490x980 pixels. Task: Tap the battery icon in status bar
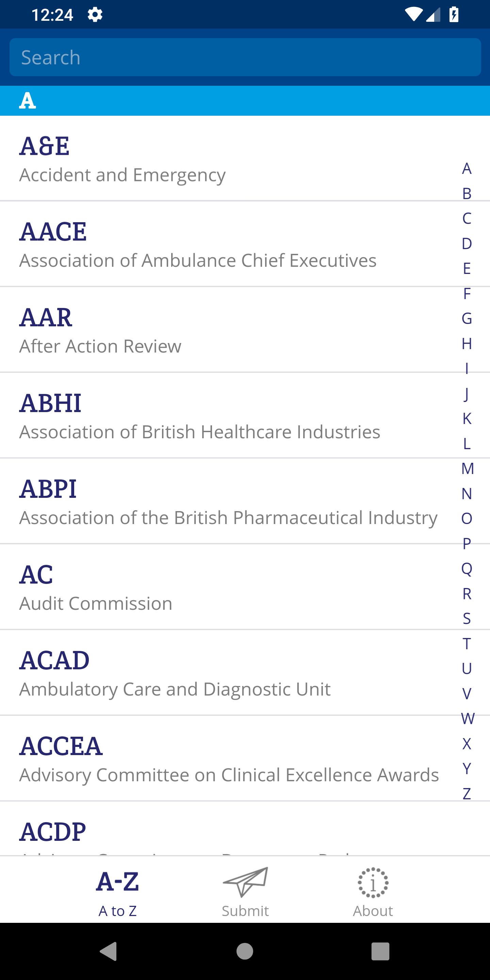(454, 15)
